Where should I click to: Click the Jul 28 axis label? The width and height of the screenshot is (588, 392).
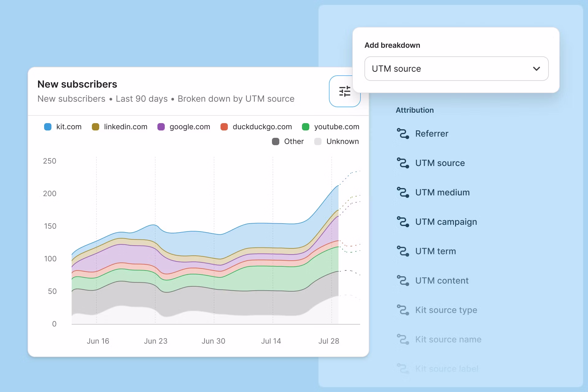[329, 341]
